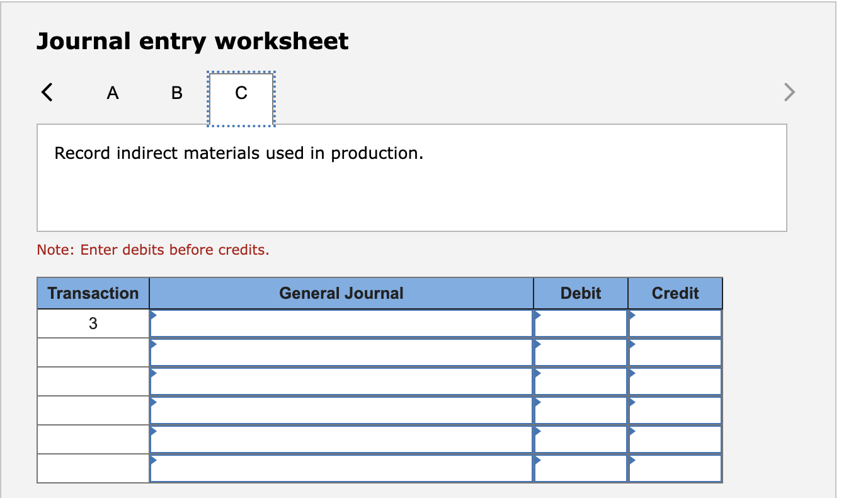Open the triangle marker in the last journal row
This screenshot has height=498, width=868.
click(x=152, y=460)
